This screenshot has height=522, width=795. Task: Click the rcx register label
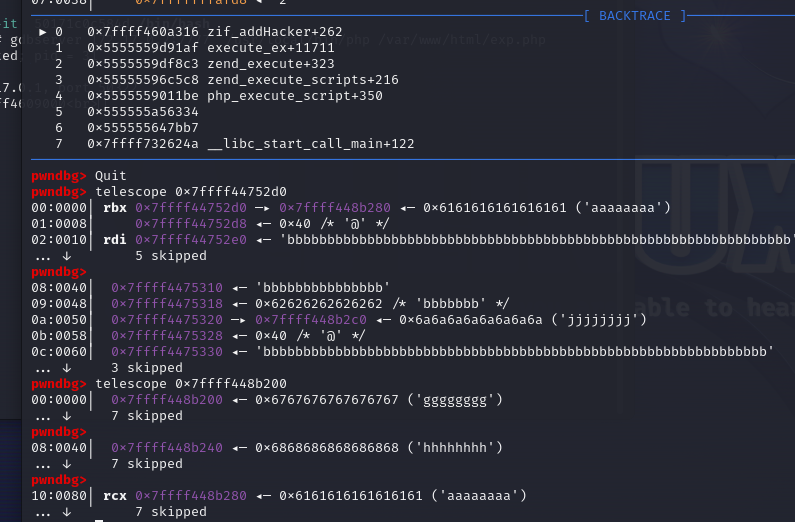[x=115, y=496]
